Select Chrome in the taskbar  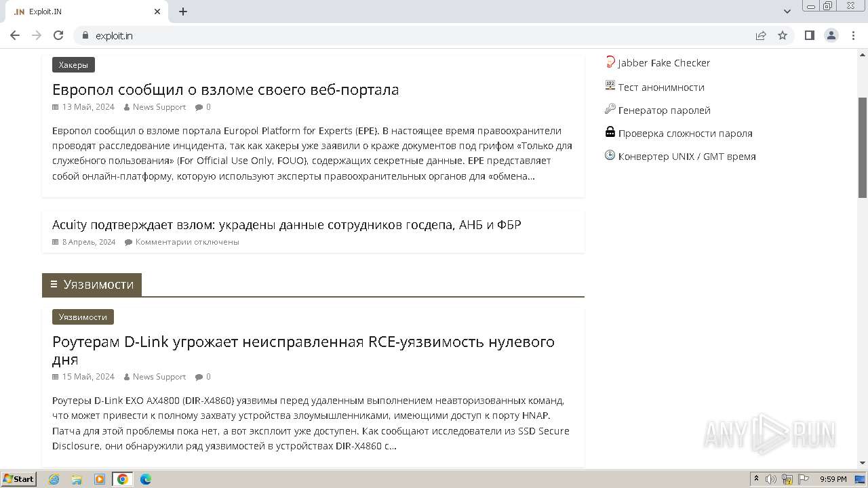click(x=123, y=479)
